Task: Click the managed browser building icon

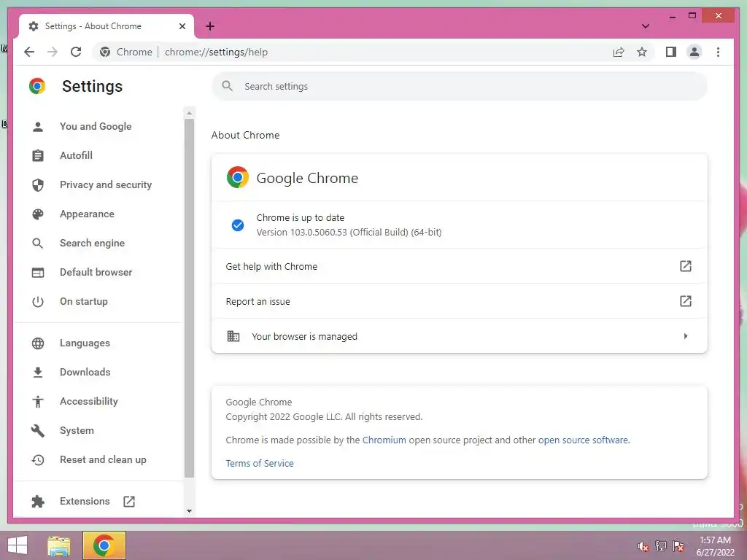Action: [233, 336]
